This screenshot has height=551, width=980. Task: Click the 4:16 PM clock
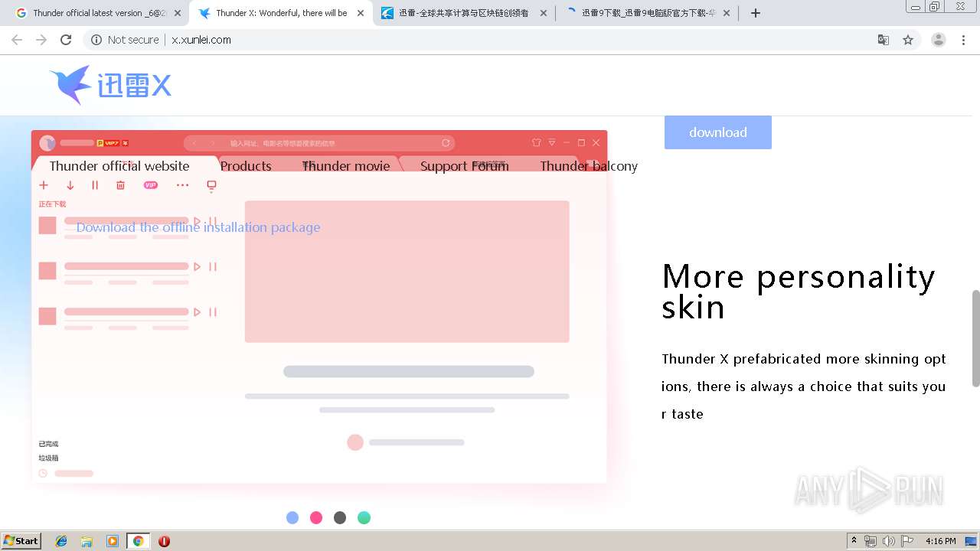pos(940,541)
